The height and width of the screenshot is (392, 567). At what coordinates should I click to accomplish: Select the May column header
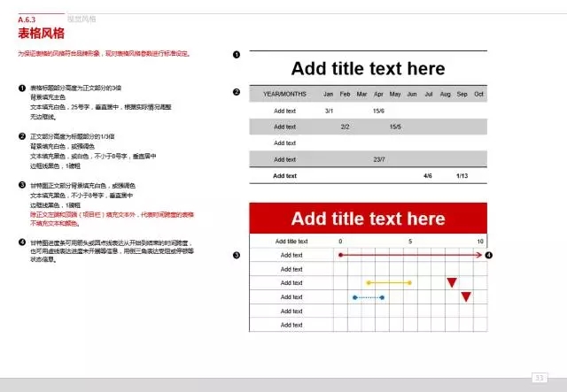(395, 94)
